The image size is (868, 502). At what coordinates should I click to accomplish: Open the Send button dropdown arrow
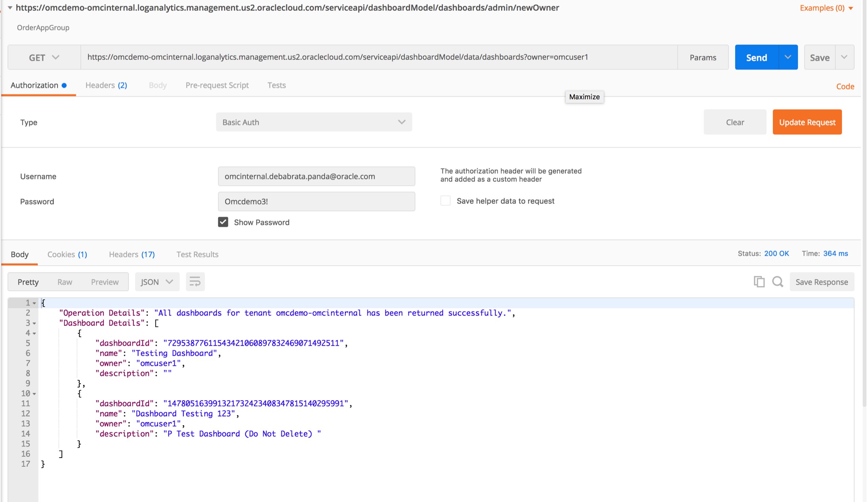click(x=788, y=57)
